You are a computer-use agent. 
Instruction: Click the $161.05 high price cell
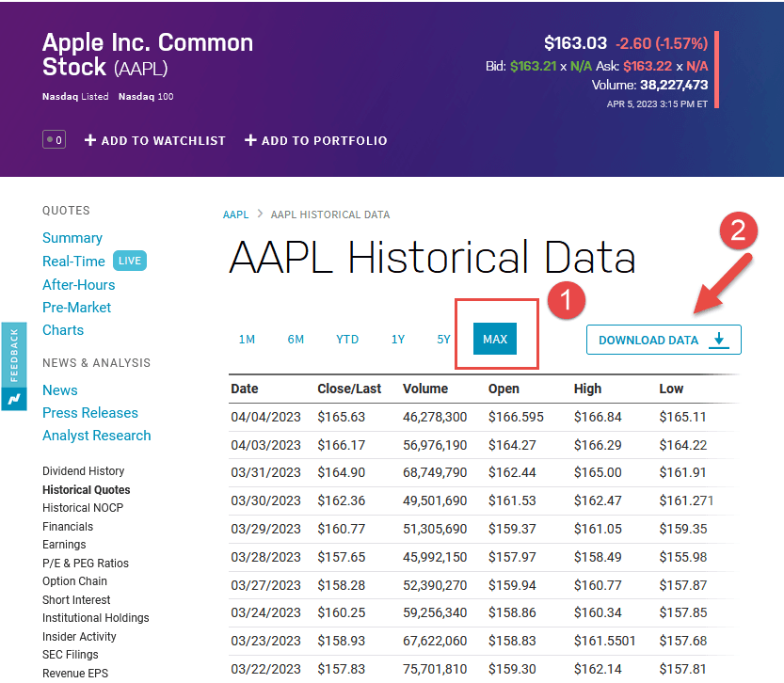coord(598,529)
